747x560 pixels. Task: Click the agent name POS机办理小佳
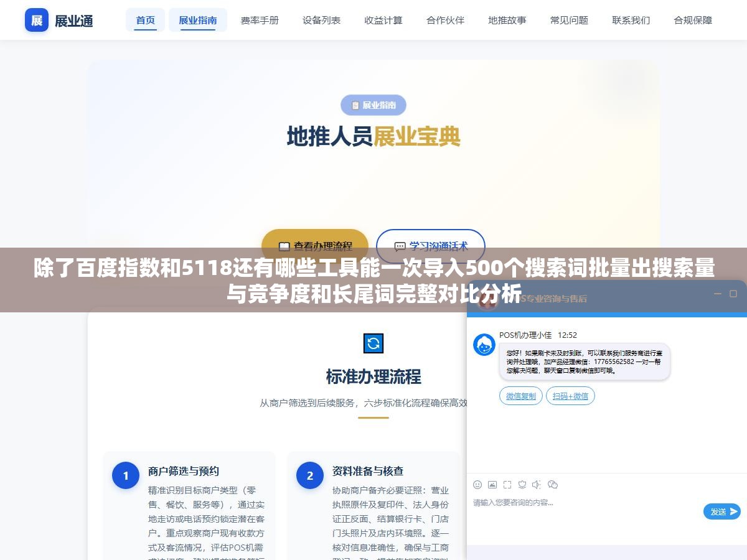pyautogui.click(x=525, y=335)
